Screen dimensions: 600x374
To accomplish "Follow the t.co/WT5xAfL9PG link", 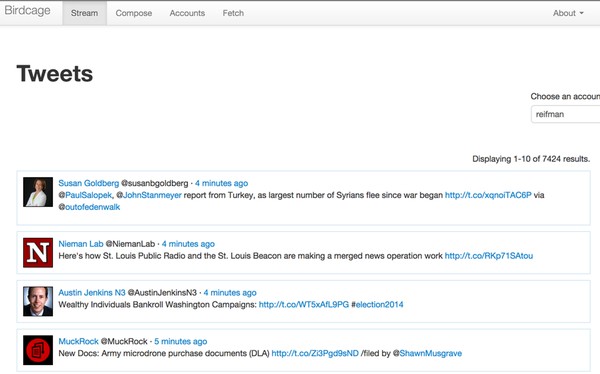I will [x=304, y=305].
